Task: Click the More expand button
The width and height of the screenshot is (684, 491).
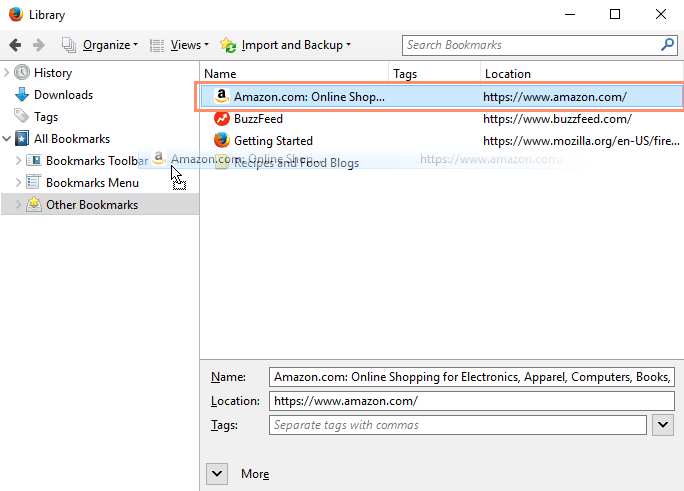Action: tap(218, 473)
